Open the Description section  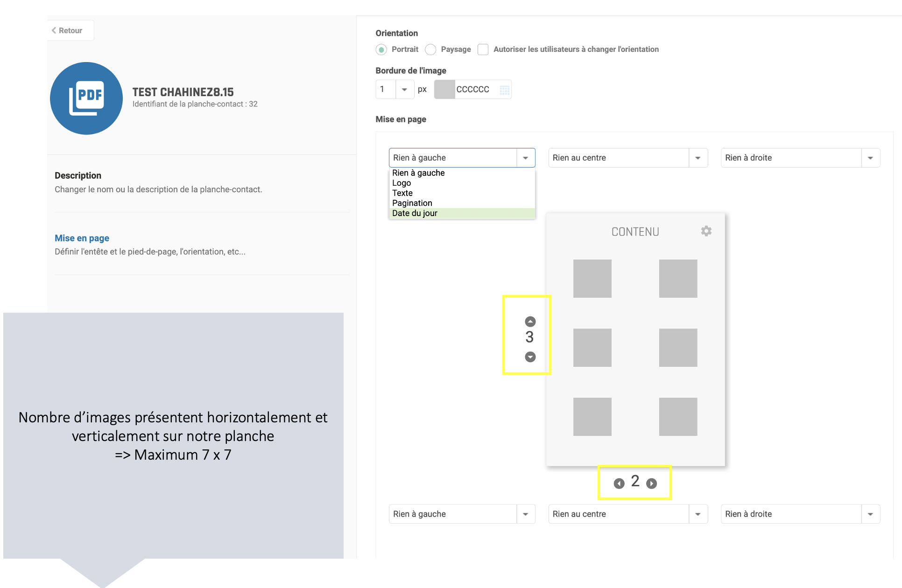(x=78, y=175)
